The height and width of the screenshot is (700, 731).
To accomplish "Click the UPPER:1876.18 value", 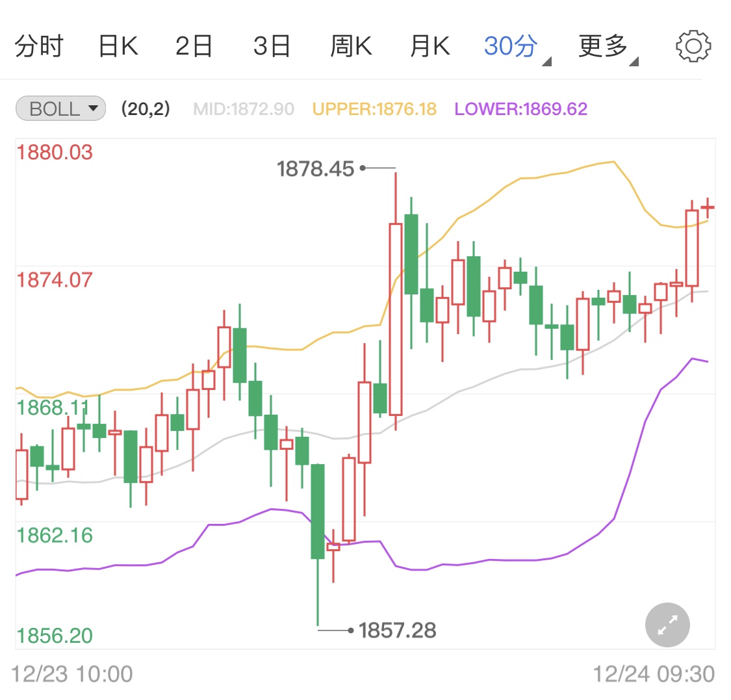I will point(374,109).
